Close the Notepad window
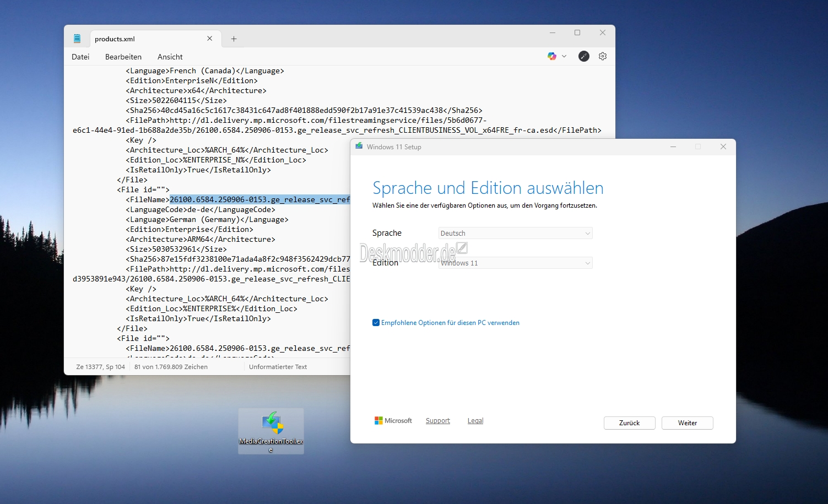This screenshot has width=828, height=504. click(x=603, y=33)
